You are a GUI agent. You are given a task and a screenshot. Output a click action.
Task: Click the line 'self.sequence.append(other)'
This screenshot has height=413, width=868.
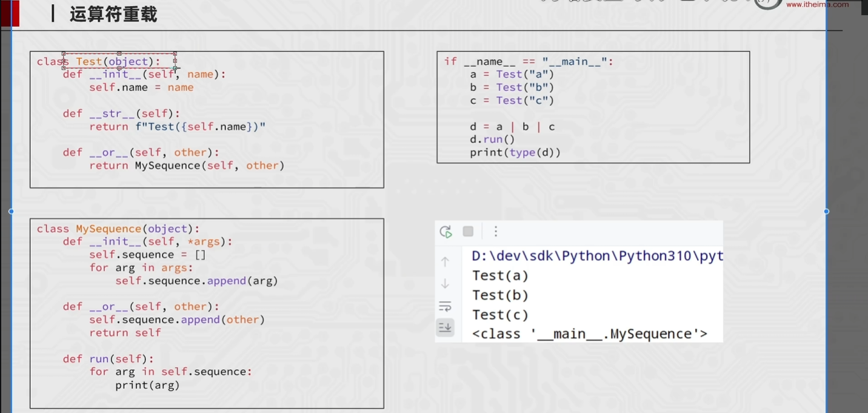[177, 320]
